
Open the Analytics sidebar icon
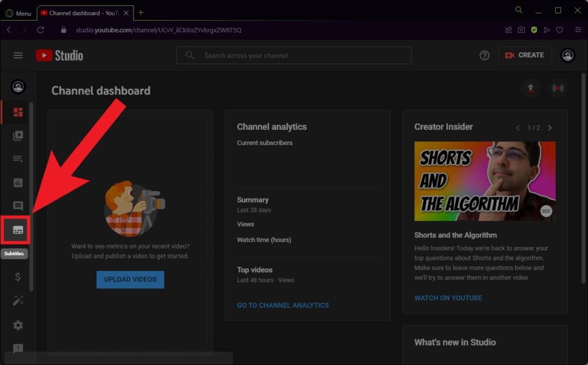click(x=18, y=183)
